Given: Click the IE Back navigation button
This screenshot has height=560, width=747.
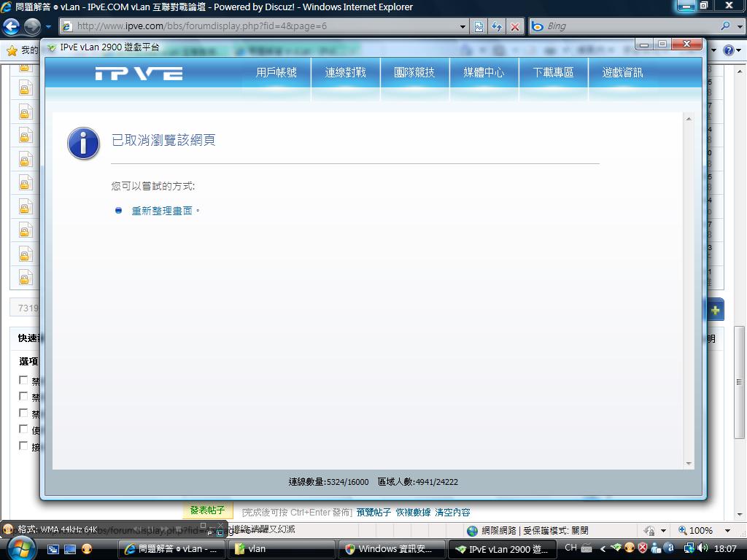Looking at the screenshot, I should point(11,27).
